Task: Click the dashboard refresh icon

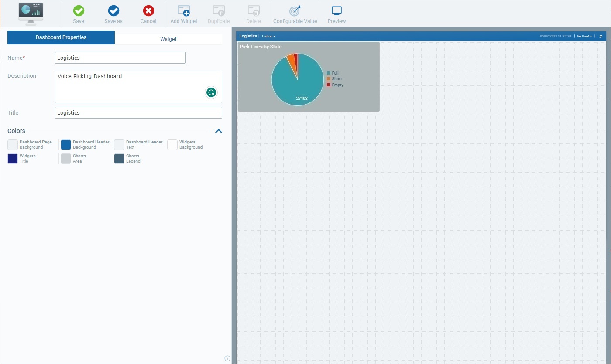Action: tap(601, 36)
